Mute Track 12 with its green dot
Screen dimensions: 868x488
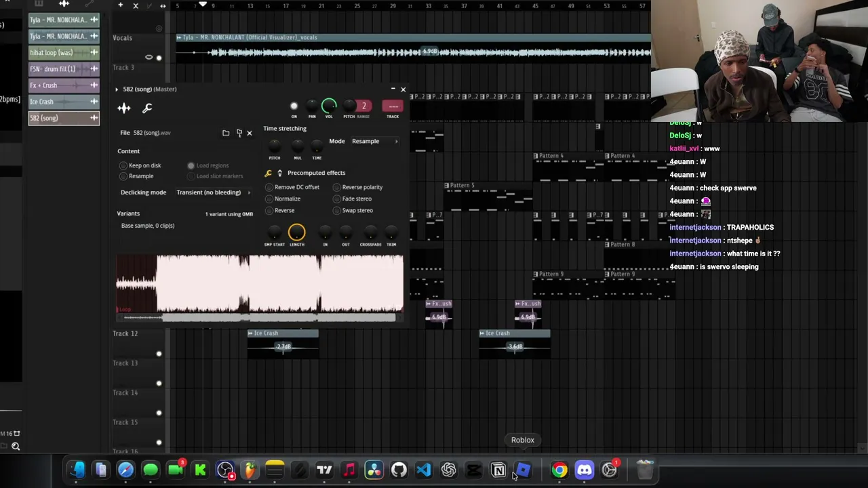tap(159, 353)
